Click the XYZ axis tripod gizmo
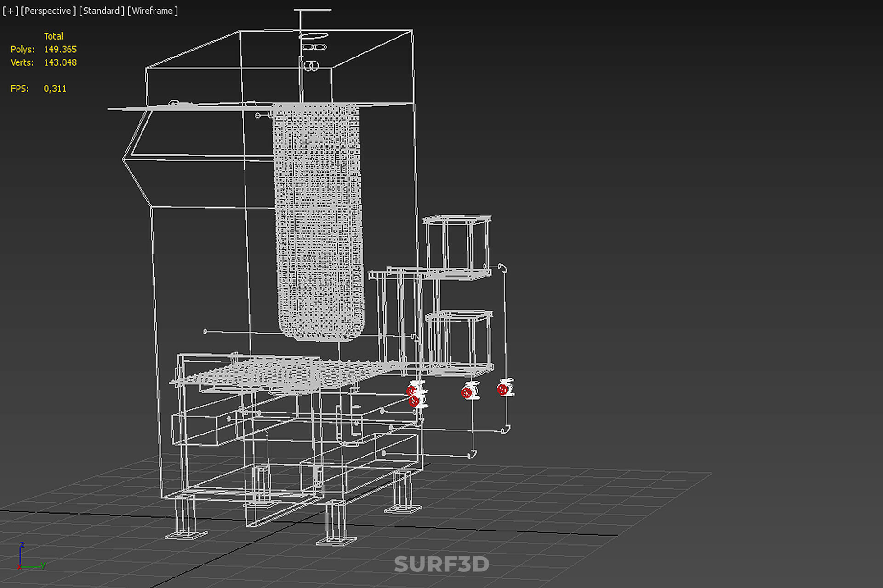This screenshot has width=883, height=588. [31, 556]
